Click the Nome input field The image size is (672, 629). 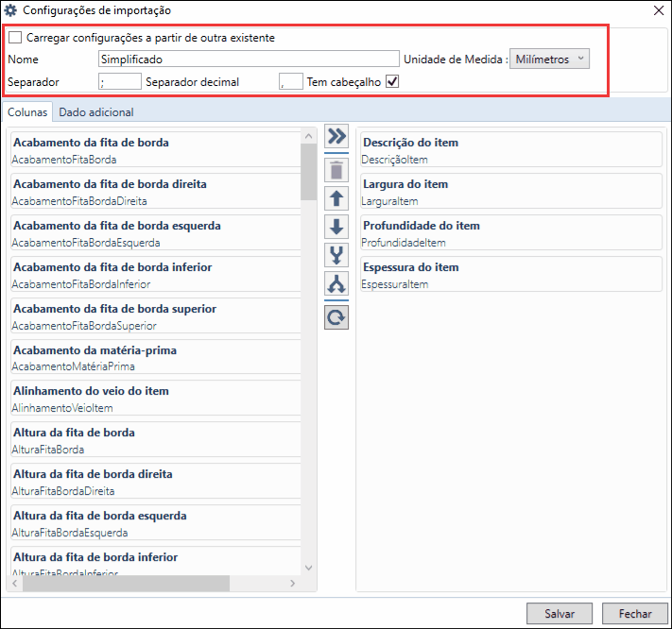[x=249, y=59]
